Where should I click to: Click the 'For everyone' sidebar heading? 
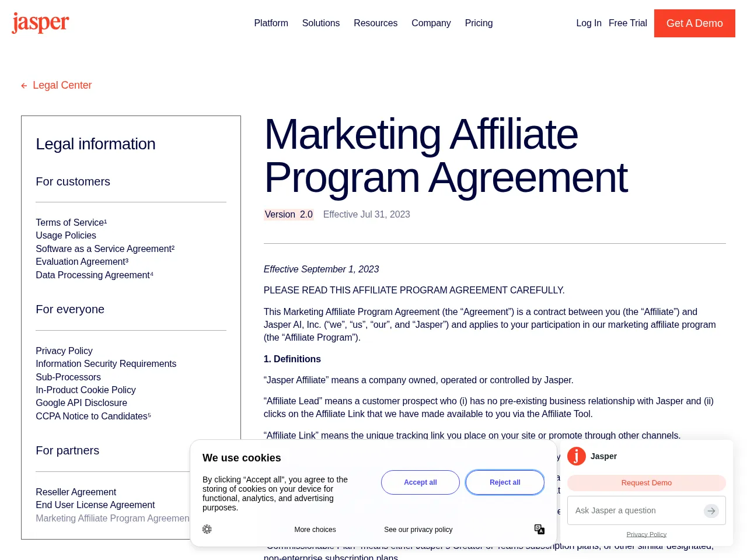coord(70,309)
